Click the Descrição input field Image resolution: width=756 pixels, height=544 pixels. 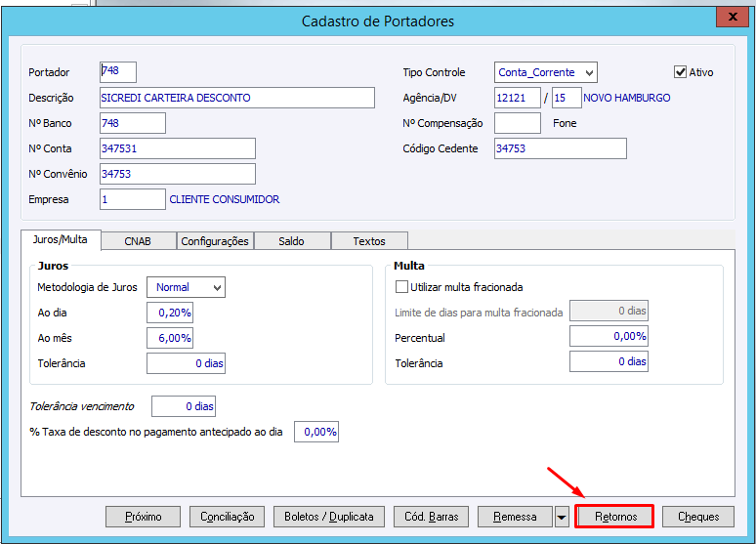[x=237, y=98]
